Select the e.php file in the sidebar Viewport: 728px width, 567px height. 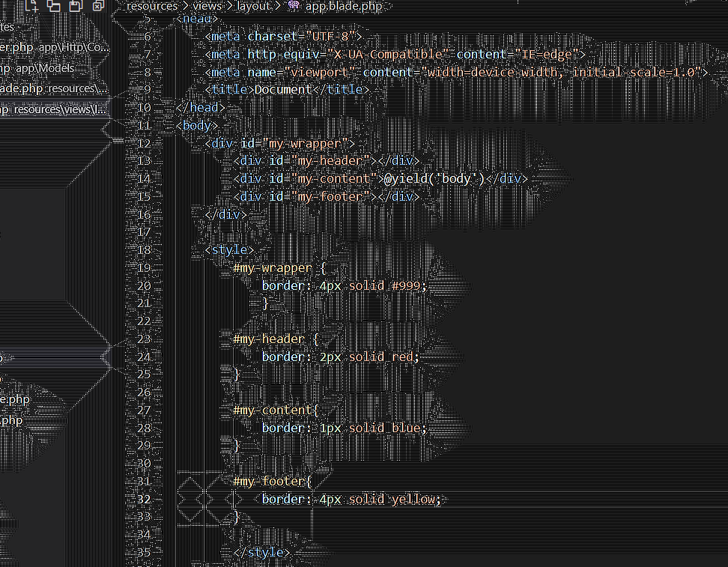click(x=15, y=399)
